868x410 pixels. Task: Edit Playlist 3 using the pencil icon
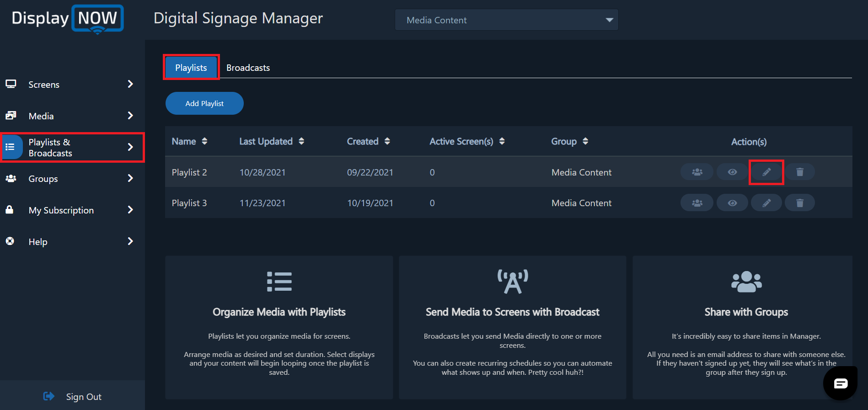pos(766,203)
